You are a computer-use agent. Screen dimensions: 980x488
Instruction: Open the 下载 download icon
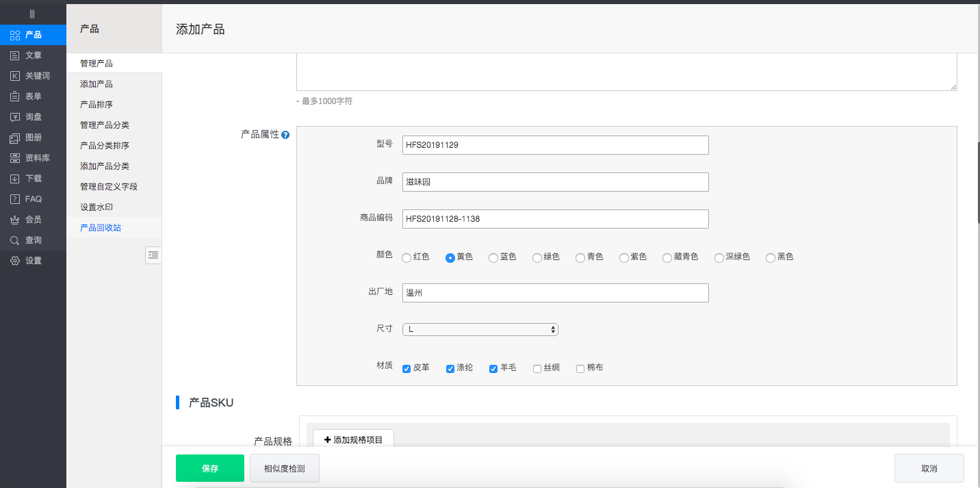coord(14,179)
